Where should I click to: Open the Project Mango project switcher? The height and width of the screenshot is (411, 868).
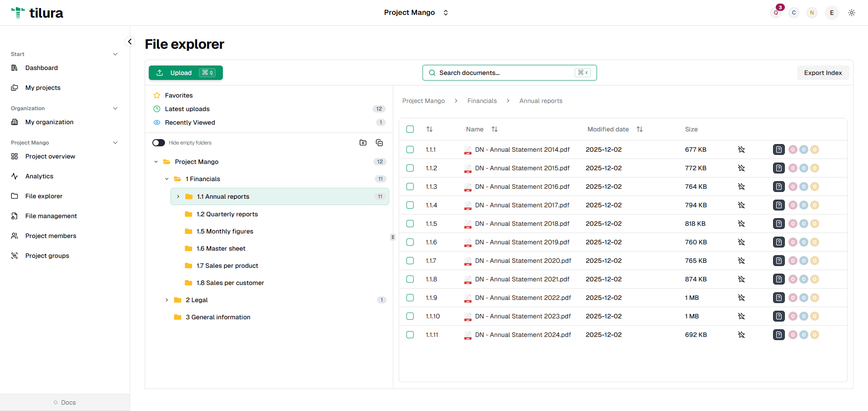pyautogui.click(x=416, y=12)
